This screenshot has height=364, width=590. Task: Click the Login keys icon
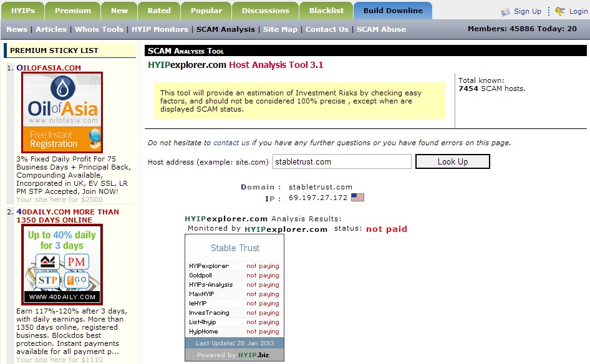pyautogui.click(x=560, y=11)
